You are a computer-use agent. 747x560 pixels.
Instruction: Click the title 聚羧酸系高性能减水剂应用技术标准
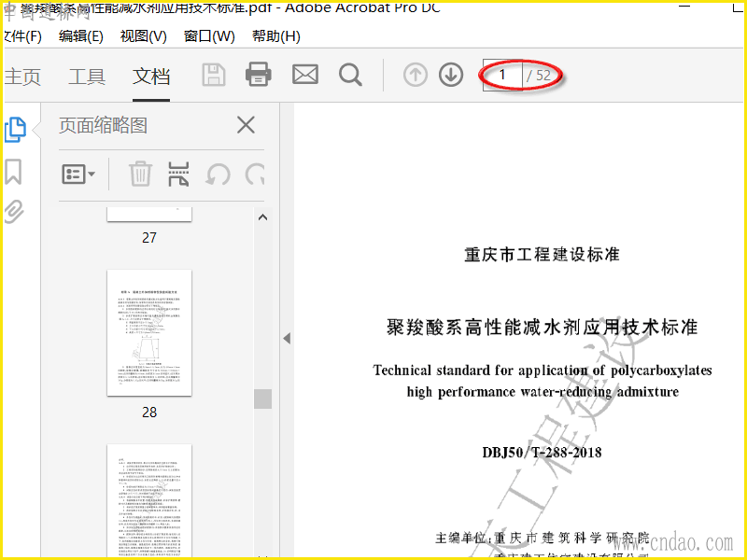(x=543, y=328)
